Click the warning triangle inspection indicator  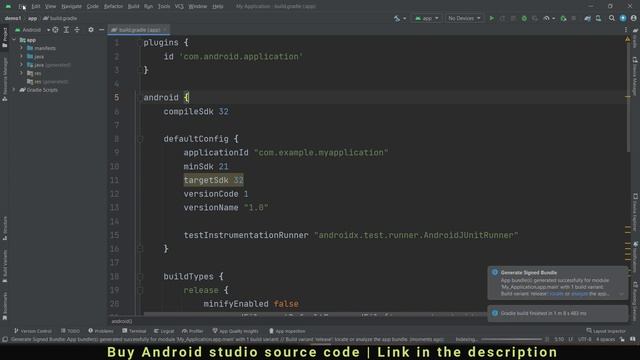(x=627, y=39)
